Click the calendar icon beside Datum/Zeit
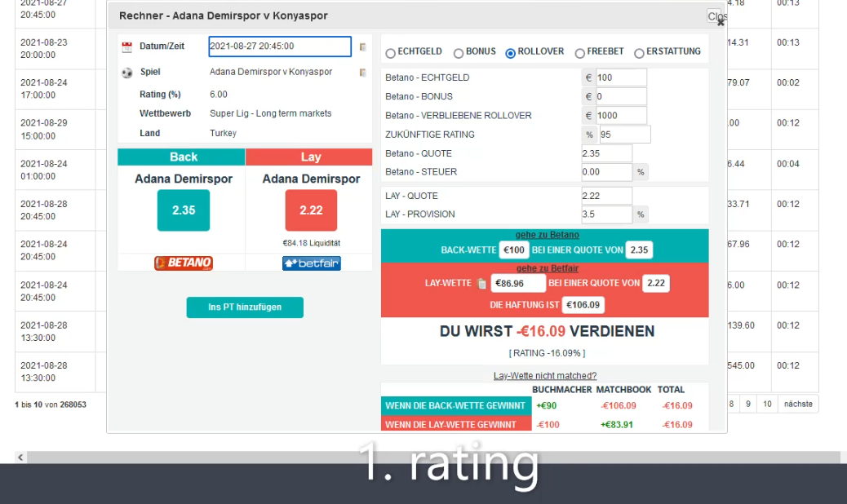The image size is (847, 504). click(x=127, y=47)
